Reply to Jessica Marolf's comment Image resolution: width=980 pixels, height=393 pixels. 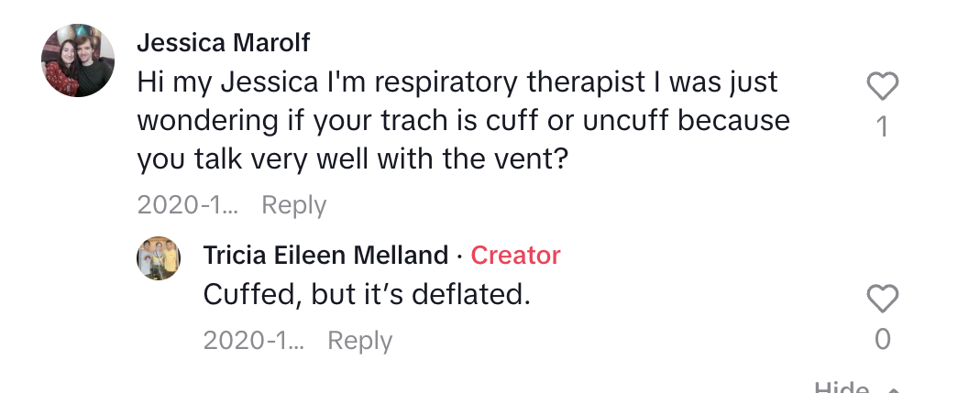click(x=293, y=205)
